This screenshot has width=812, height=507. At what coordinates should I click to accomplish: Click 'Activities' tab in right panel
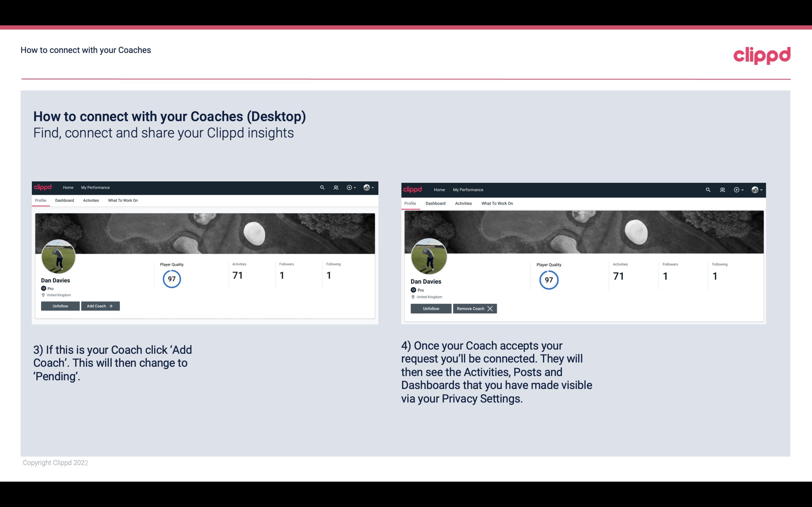pyautogui.click(x=463, y=203)
